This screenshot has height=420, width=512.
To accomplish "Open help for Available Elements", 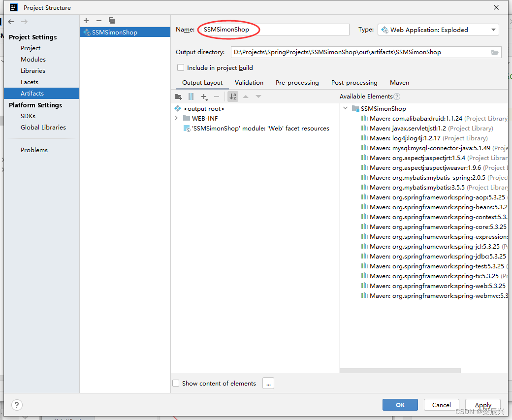I will point(397,97).
